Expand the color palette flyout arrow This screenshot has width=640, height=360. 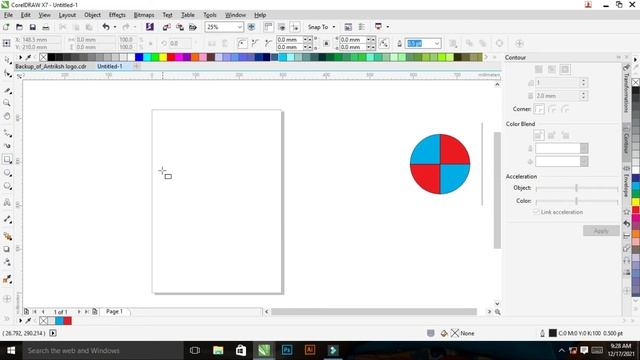pos(20,58)
